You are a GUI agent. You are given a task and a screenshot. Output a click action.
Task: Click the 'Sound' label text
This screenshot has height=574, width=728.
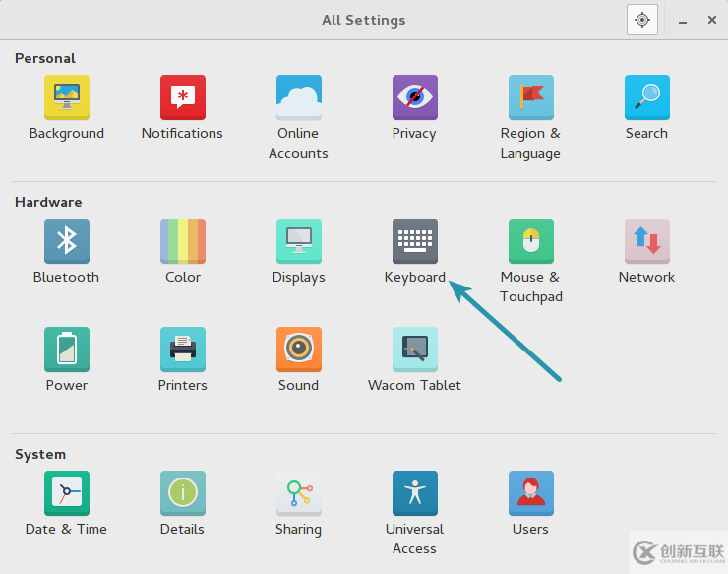(298, 385)
